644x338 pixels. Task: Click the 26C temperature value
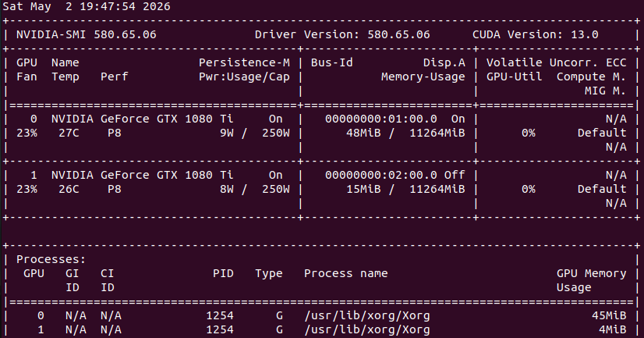[69, 189]
